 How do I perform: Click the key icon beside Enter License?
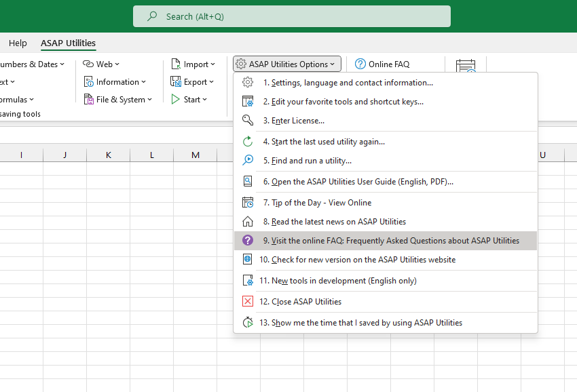pyautogui.click(x=248, y=120)
